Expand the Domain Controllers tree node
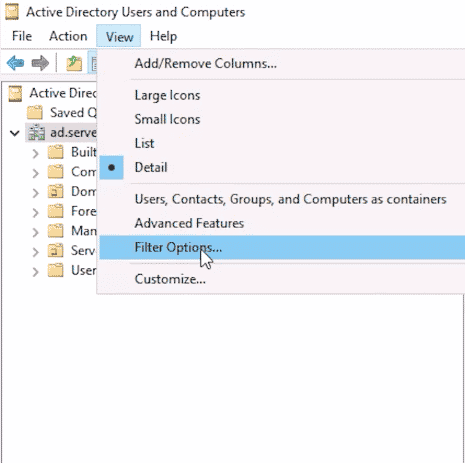This screenshot has width=465, height=463. point(35,193)
